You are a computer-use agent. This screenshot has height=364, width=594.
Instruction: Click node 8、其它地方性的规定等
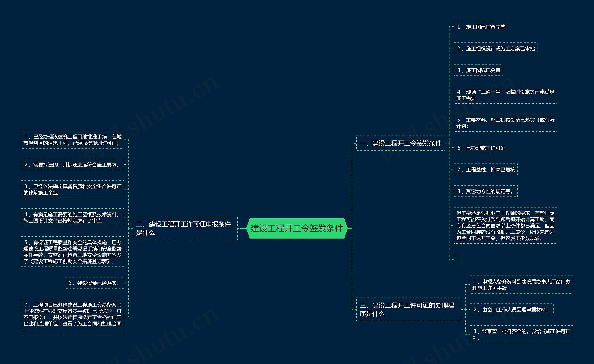485,191
